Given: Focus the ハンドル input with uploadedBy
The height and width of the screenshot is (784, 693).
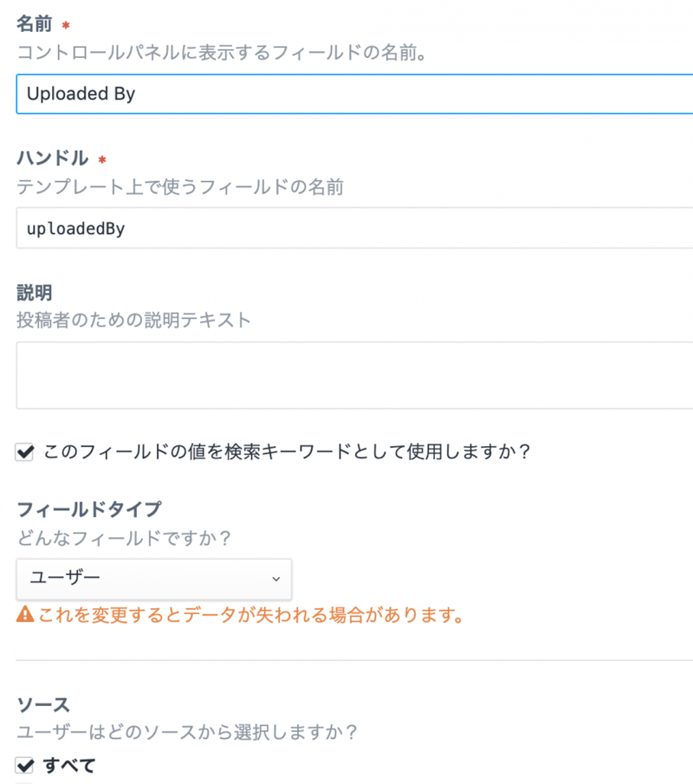Looking at the screenshot, I should (x=346, y=228).
